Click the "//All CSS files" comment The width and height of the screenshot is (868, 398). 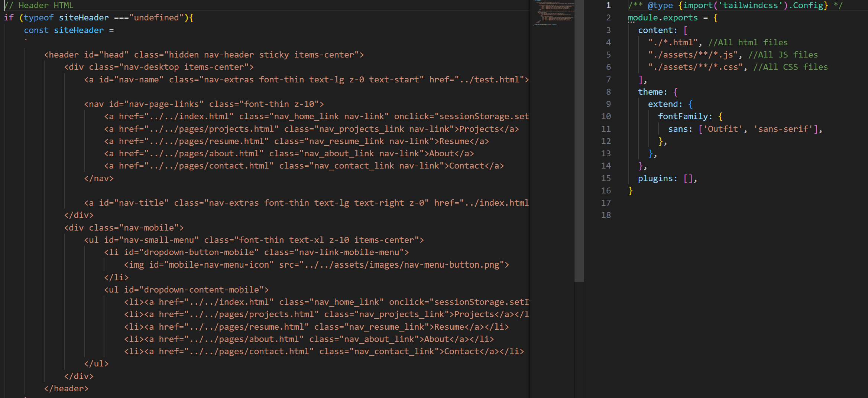pos(790,67)
